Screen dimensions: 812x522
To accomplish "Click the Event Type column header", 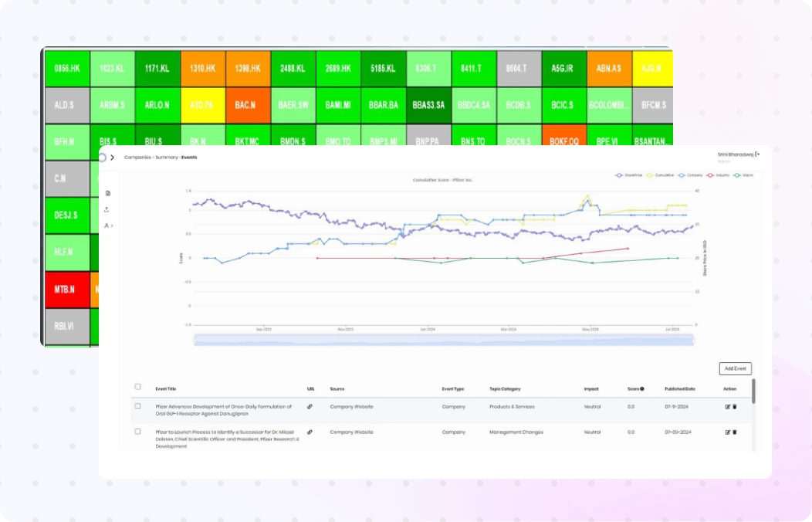I will (452, 389).
